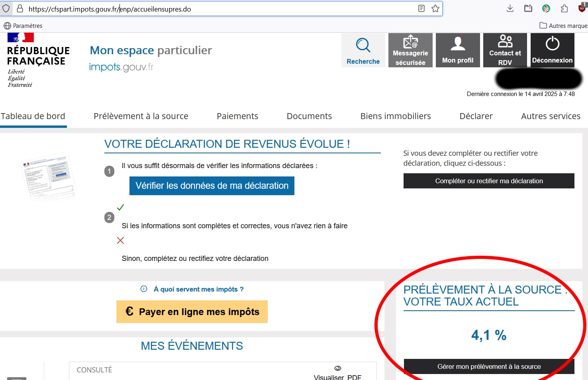Open the browser downloads list
The image size is (588, 380).
[x=510, y=8]
